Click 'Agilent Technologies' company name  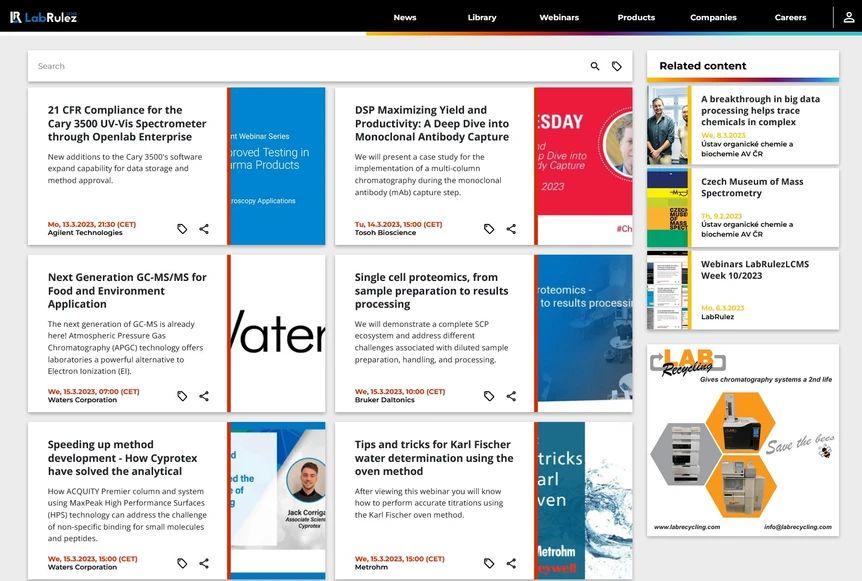(85, 233)
